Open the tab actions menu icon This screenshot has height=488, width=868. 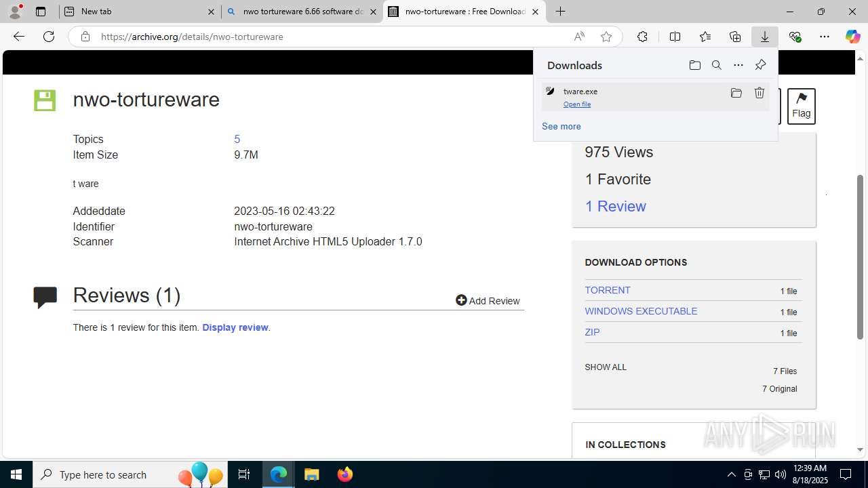tap(41, 12)
